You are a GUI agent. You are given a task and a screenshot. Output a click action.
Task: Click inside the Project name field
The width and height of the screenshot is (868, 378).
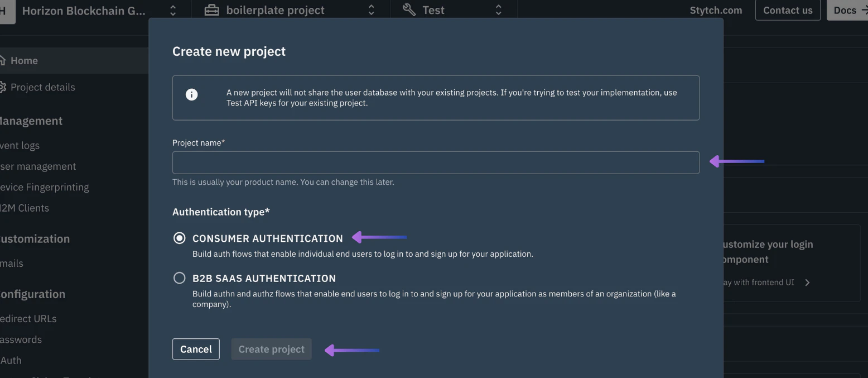(x=435, y=162)
